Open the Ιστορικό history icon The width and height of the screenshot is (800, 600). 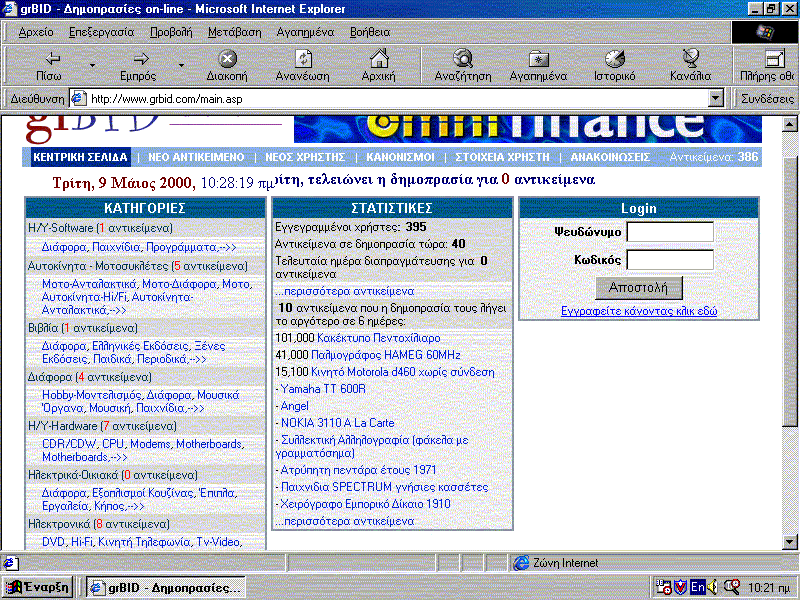pyautogui.click(x=615, y=59)
